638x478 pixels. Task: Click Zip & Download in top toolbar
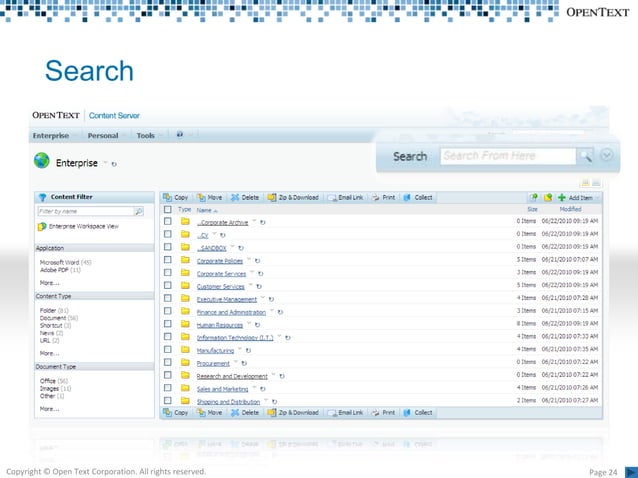293,198
